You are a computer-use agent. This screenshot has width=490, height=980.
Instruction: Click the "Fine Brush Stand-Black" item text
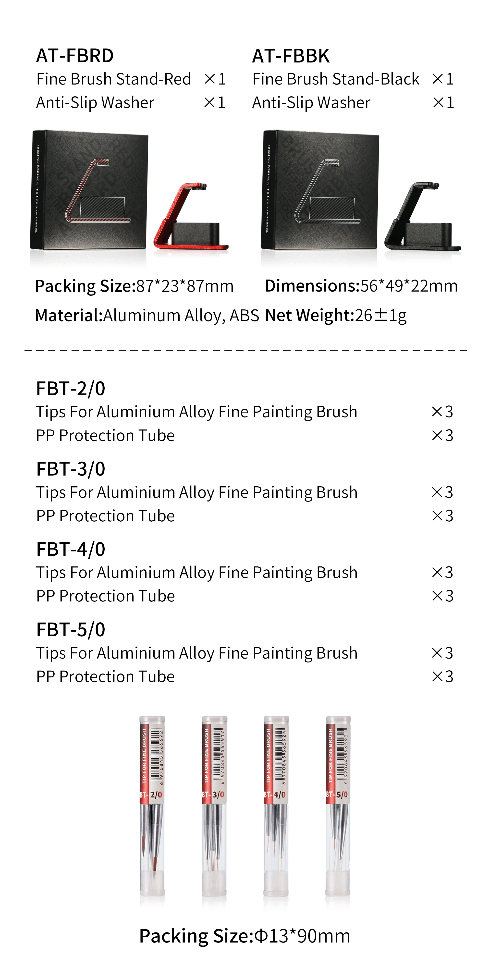click(336, 79)
